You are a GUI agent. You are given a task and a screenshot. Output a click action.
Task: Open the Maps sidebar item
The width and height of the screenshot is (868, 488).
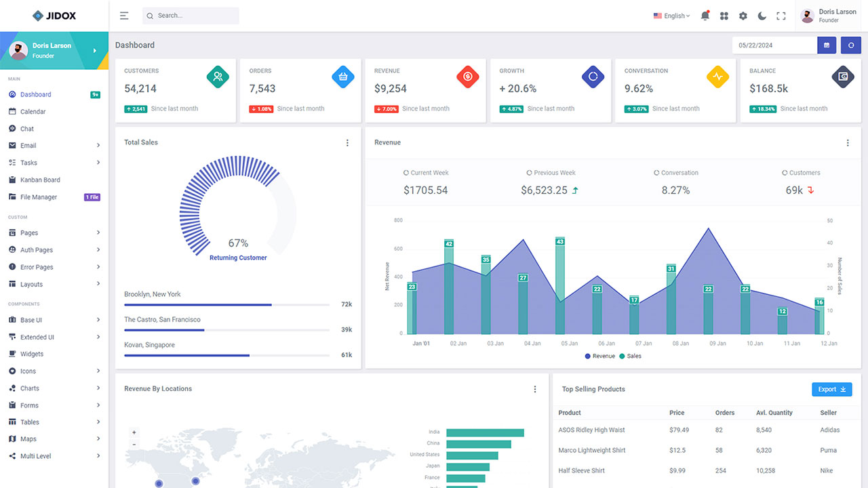pos(54,439)
